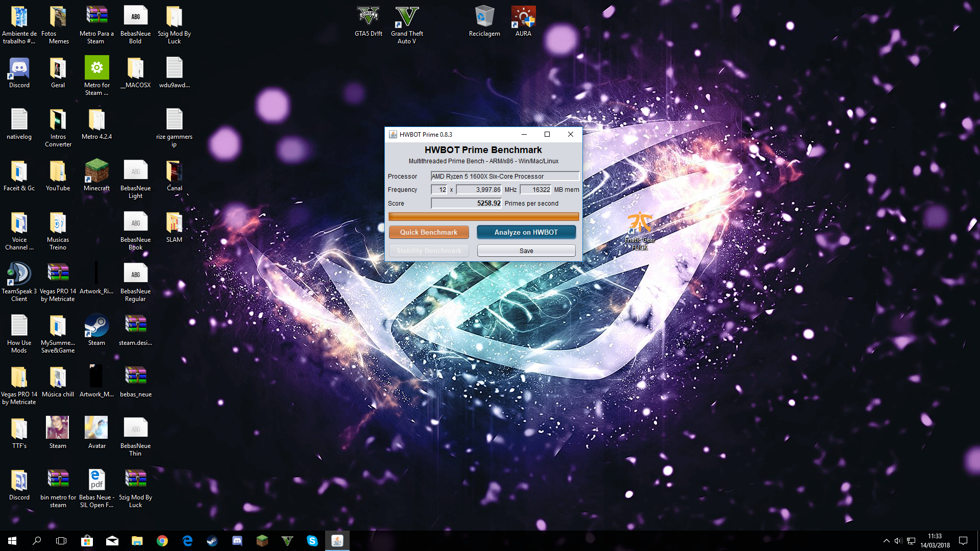Select the Reciclagem recycle bin icon
The image size is (980, 551).
point(484,22)
